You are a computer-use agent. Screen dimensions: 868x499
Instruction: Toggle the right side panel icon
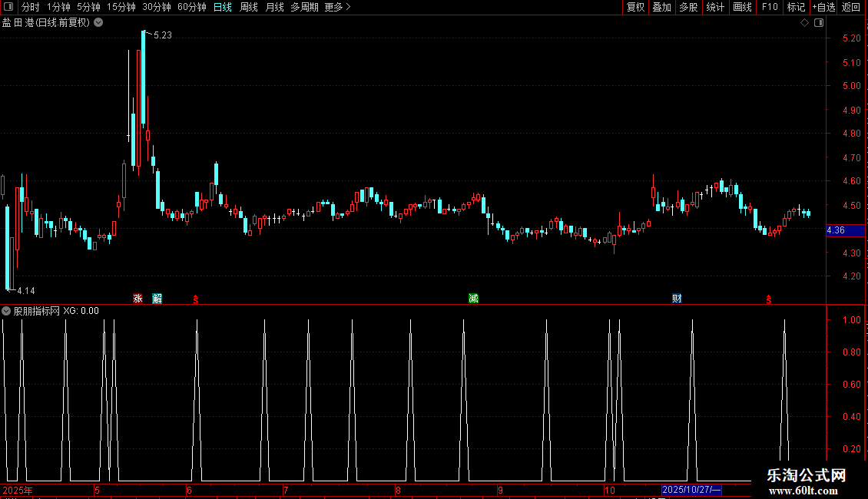(x=820, y=23)
